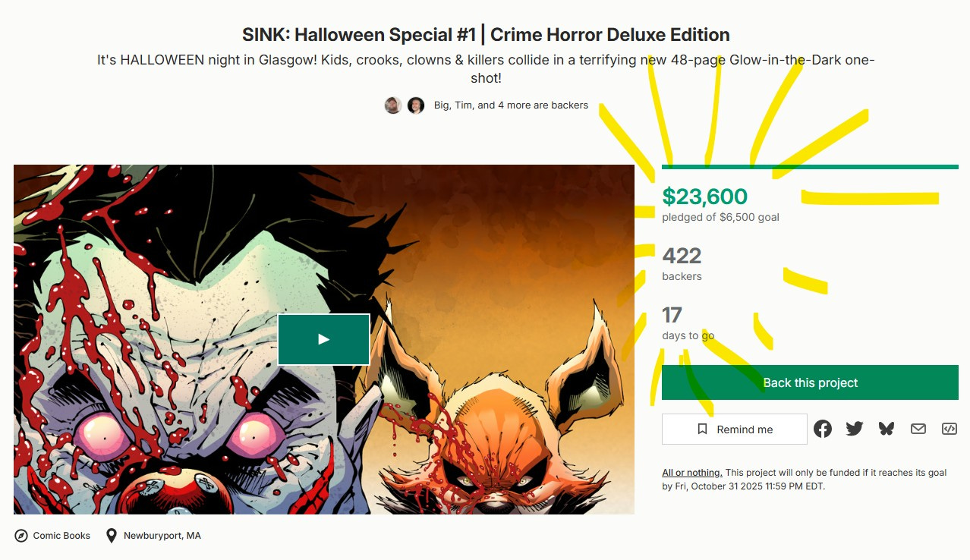The width and height of the screenshot is (970, 560).
Task: Click the green funding progress bar
Action: [x=810, y=167]
